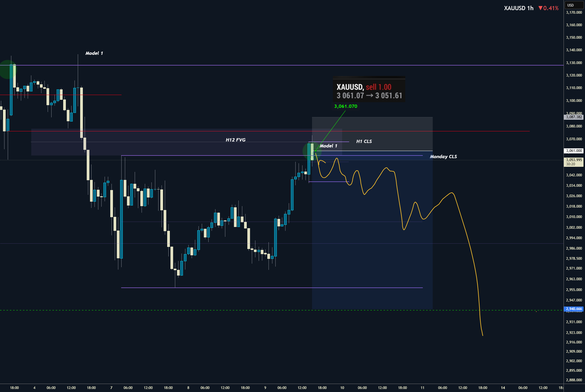Click the current price tag 3,053.995
Viewport: 585px width, 392px height.
click(x=574, y=162)
